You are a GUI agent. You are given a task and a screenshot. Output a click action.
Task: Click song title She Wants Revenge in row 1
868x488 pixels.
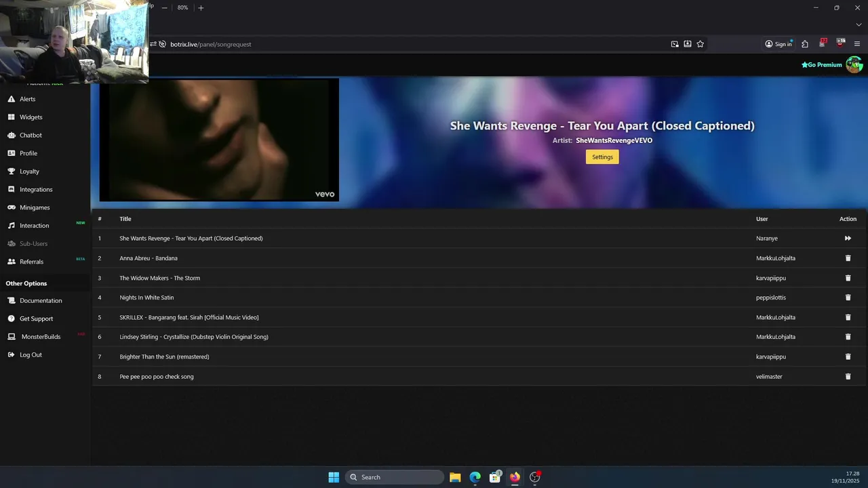(x=191, y=239)
